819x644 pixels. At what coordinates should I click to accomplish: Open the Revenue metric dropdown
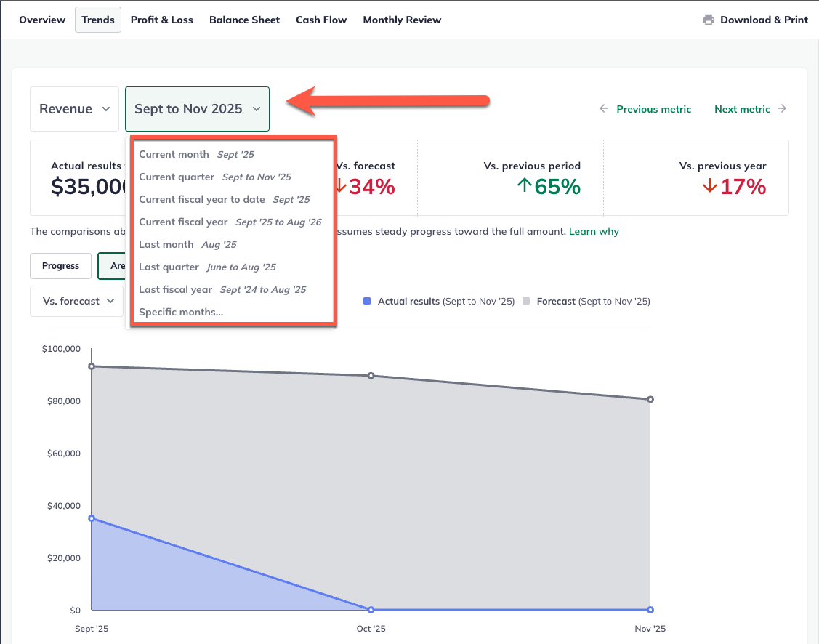74,108
